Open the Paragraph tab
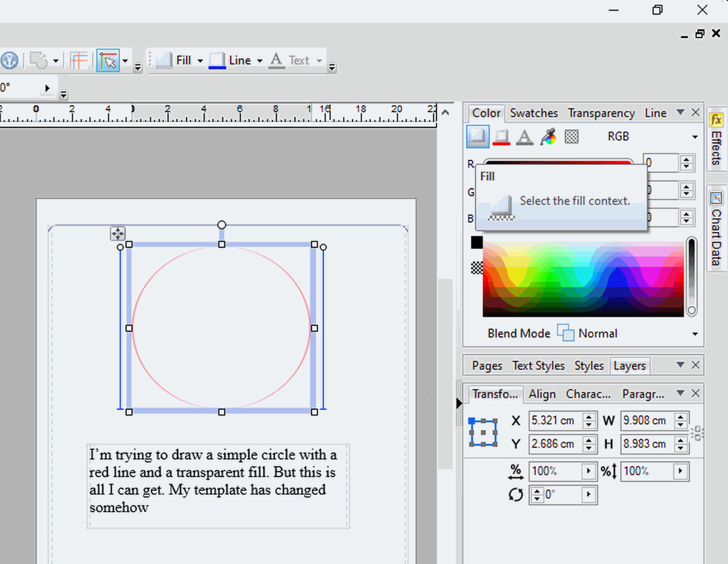 pos(643,394)
